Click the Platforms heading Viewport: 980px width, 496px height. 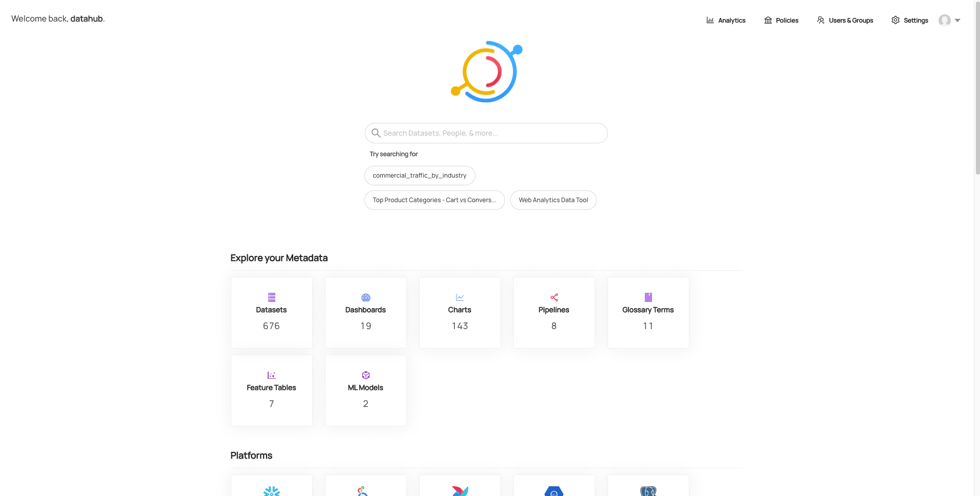[x=251, y=456]
